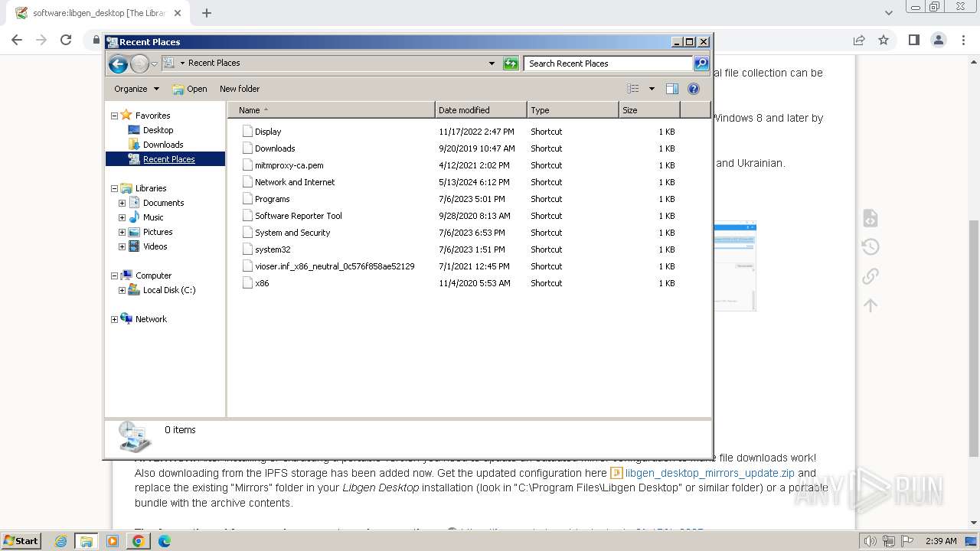Open the Chrome profile avatar
This screenshot has width=980, height=551.
[x=939, y=40]
